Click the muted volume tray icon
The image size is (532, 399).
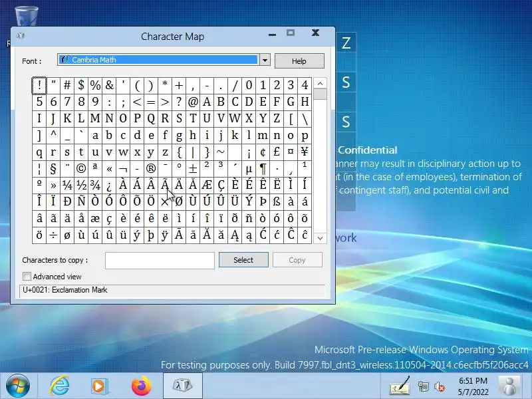pos(440,387)
